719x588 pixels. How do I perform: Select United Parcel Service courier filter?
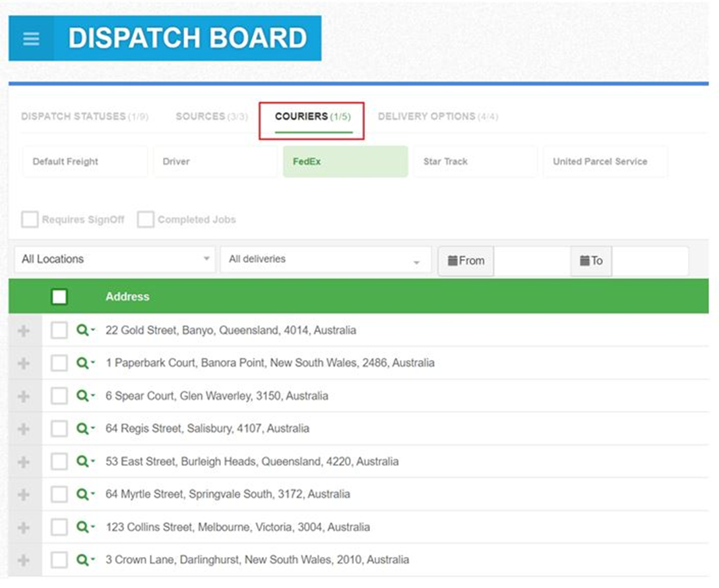coord(606,162)
